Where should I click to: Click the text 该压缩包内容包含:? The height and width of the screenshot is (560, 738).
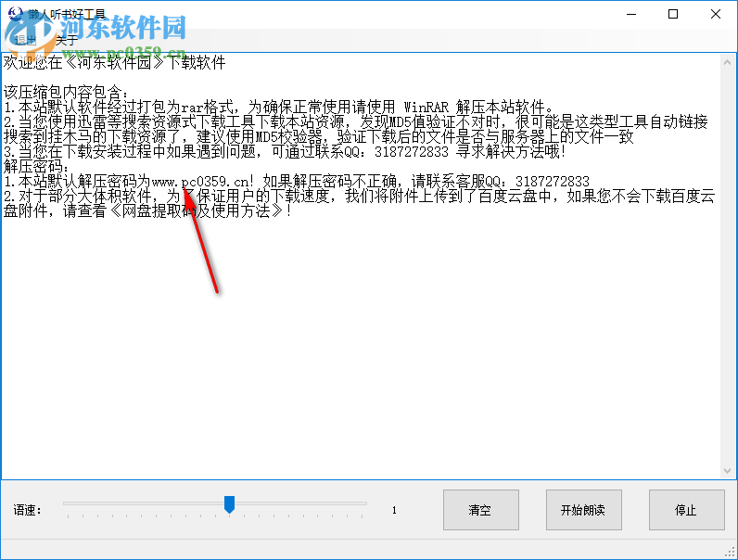click(x=65, y=92)
